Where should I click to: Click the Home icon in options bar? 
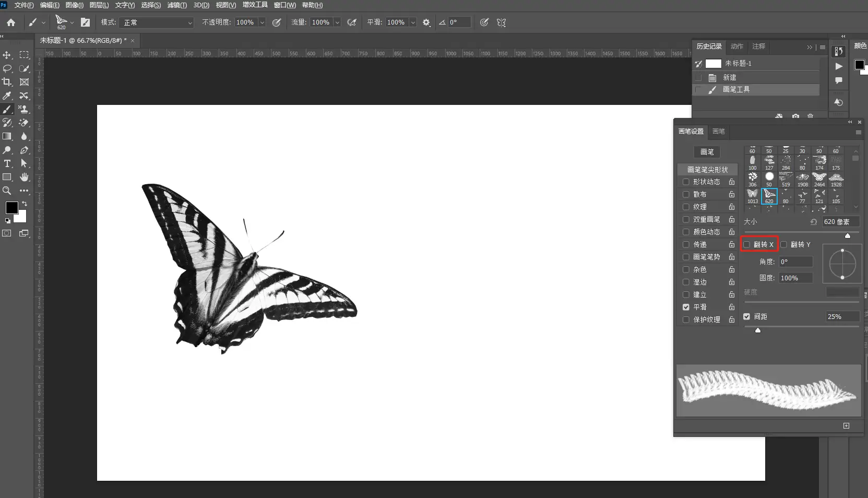pyautogui.click(x=11, y=22)
